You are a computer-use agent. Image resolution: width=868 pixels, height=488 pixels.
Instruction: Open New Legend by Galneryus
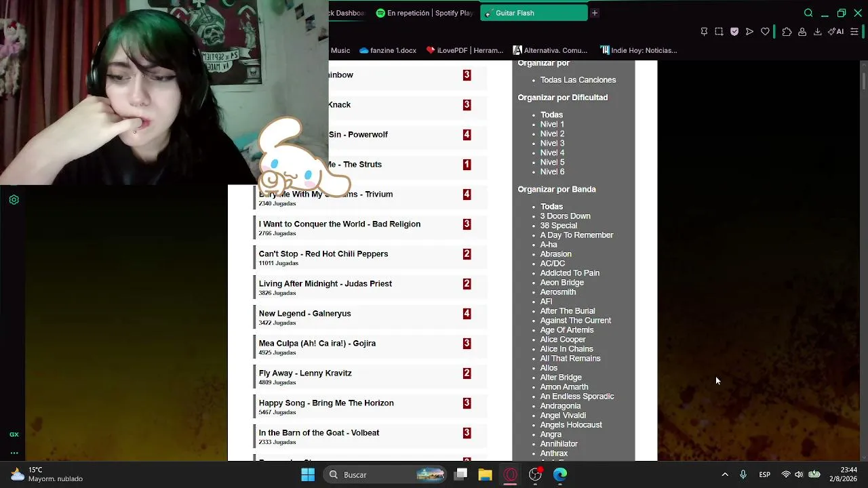304,314
